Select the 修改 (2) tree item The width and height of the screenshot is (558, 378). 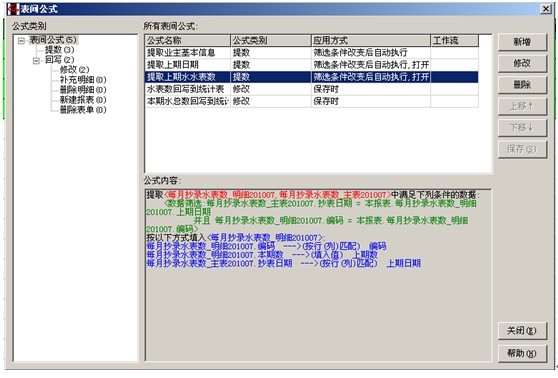74,70
